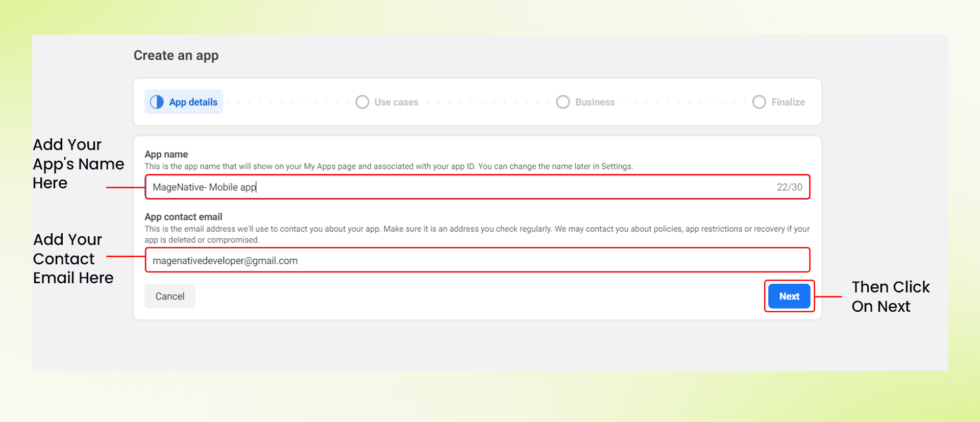Screen dimensions: 980x422
Task: Open the Business step label
Action: (595, 102)
